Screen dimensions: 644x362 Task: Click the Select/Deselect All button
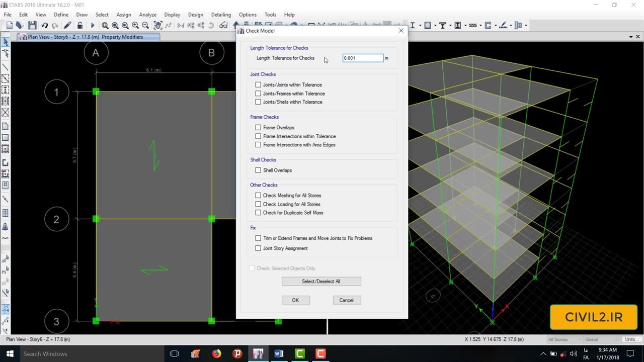tap(321, 282)
